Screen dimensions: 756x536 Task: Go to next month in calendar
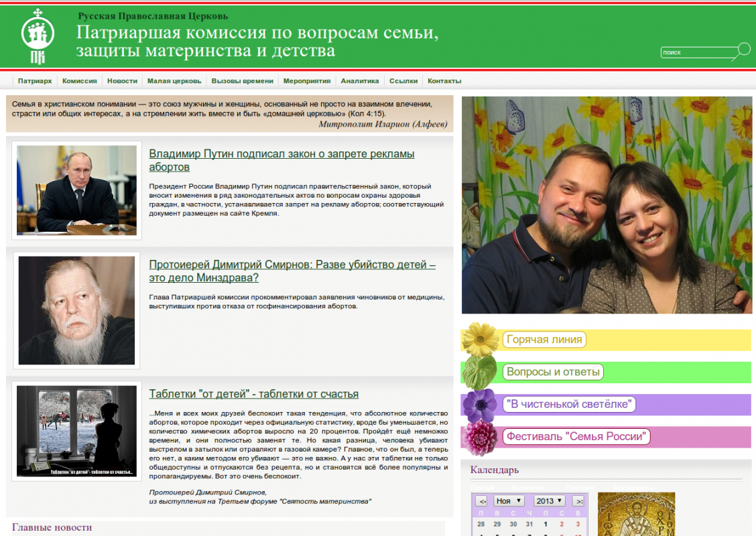point(578,501)
